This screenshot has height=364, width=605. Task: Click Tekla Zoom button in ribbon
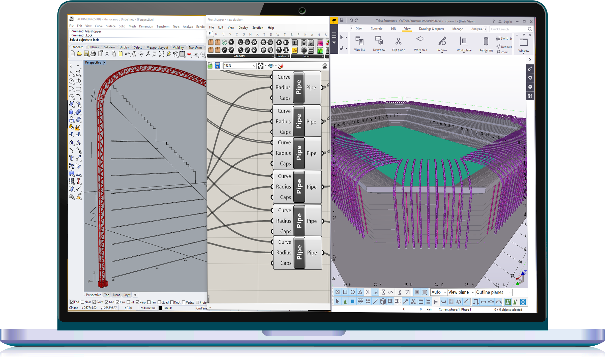point(502,52)
